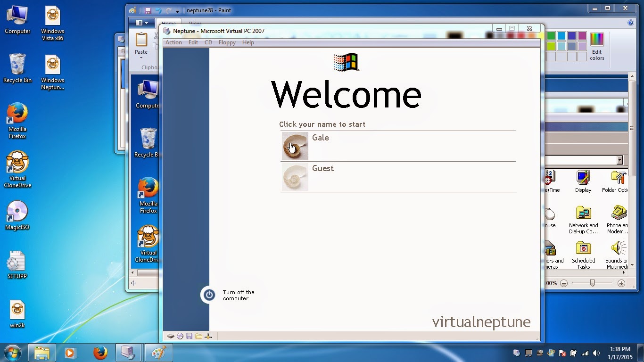Viewport: 644px width, 362px height.
Task: Pick pink swatch in Paint palette
Action: click(x=582, y=36)
